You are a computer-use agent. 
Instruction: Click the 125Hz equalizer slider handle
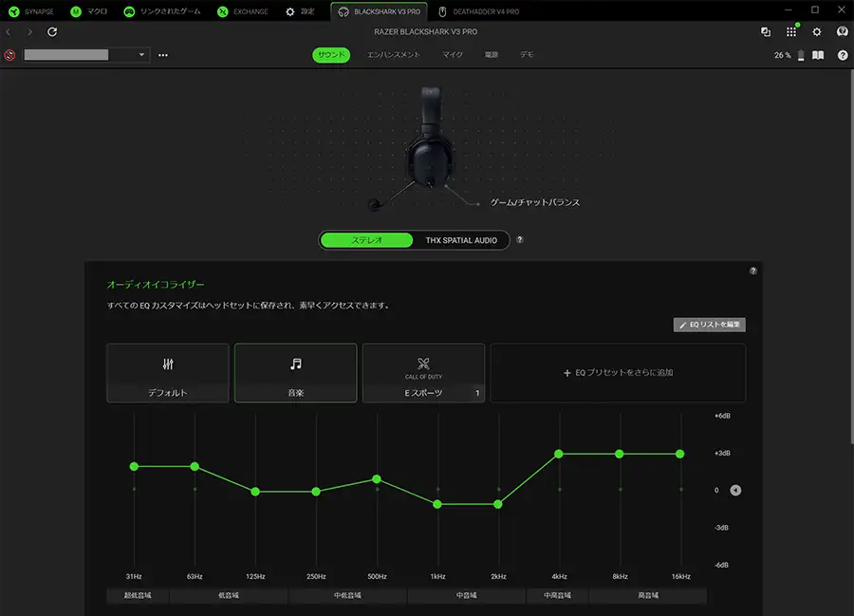(255, 492)
